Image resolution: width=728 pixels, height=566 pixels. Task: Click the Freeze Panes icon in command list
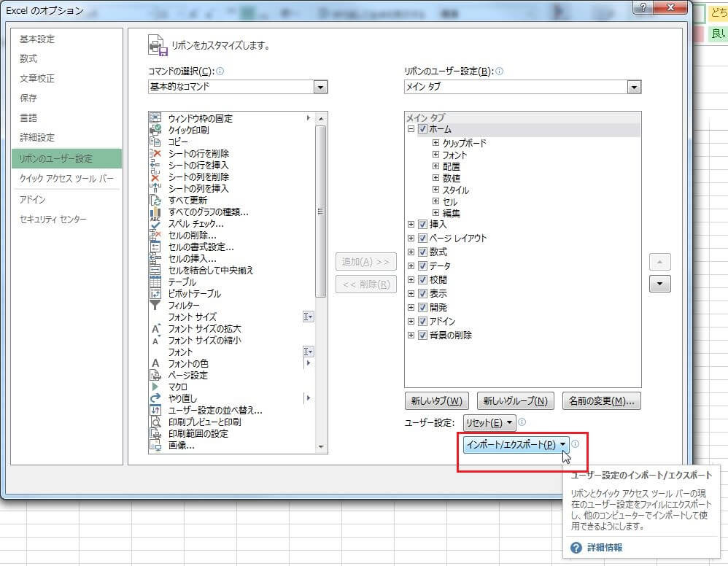155,118
